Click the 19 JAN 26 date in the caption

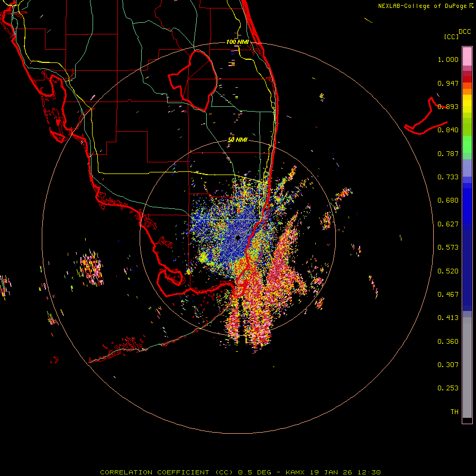331,472
